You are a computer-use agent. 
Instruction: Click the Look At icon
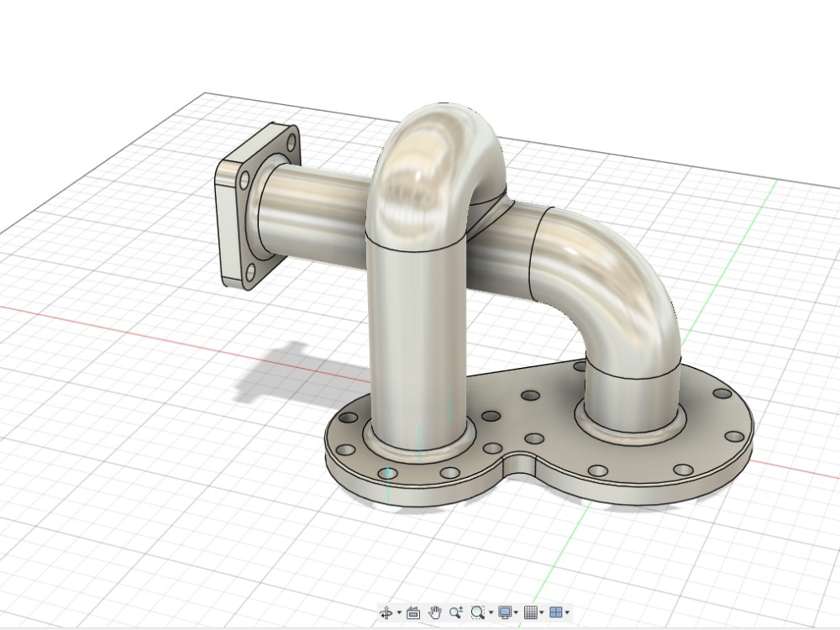pos(413,612)
